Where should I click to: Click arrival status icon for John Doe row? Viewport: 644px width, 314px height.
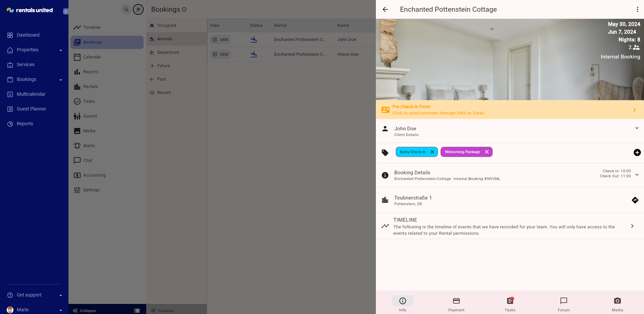pos(254,40)
